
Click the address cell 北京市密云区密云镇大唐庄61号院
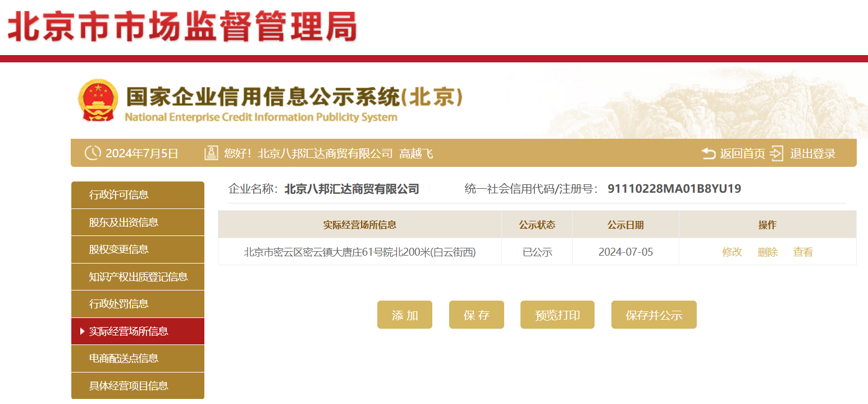pos(360,252)
